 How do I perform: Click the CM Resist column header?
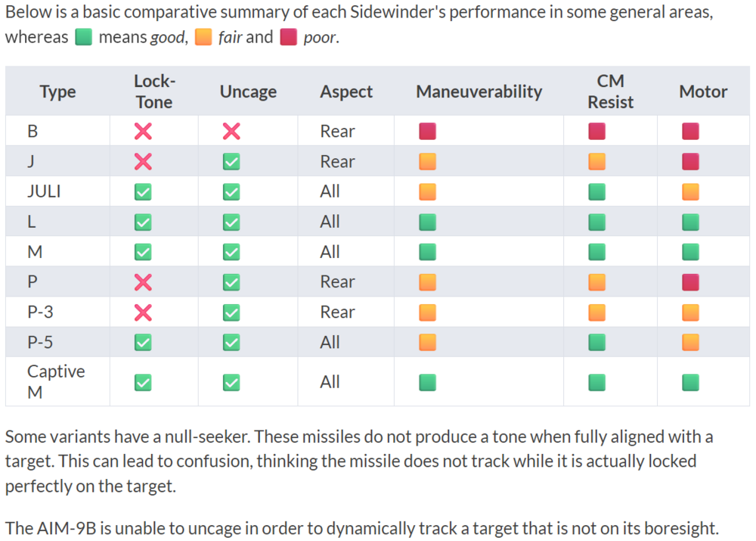point(610,92)
